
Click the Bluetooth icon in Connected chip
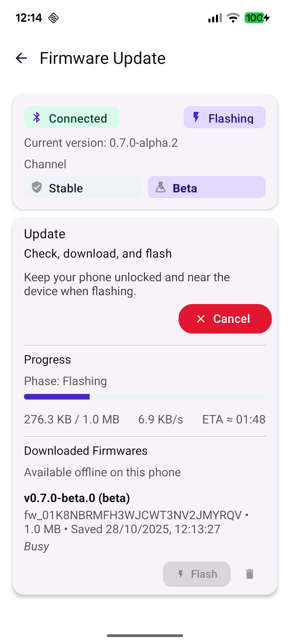click(x=37, y=118)
